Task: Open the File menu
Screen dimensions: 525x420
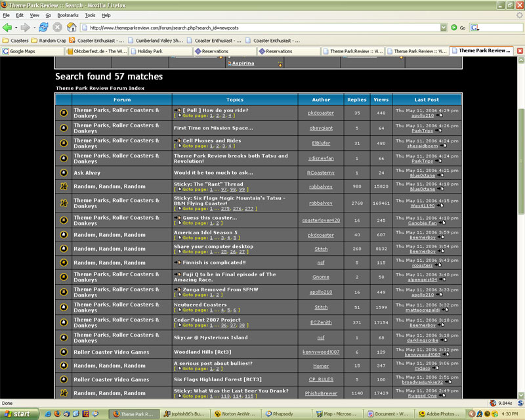Action: [x=7, y=15]
